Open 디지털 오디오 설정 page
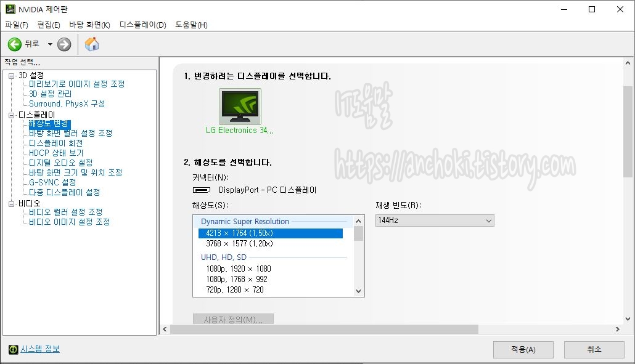This screenshot has width=635, height=364. coord(61,163)
